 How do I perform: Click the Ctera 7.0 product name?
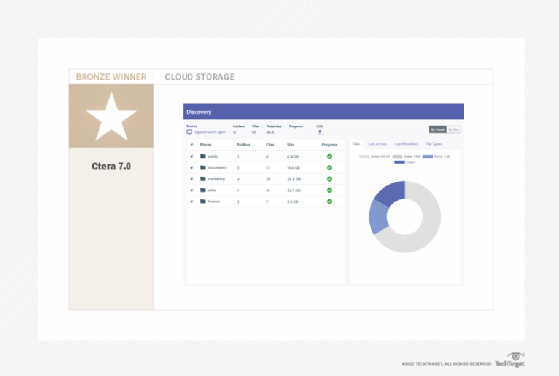pyautogui.click(x=111, y=166)
